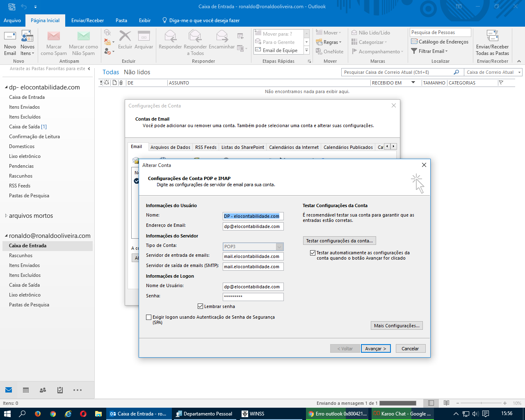This screenshot has height=420, width=525.
Task: Open Categorizar dropdown
Action: coord(369,42)
